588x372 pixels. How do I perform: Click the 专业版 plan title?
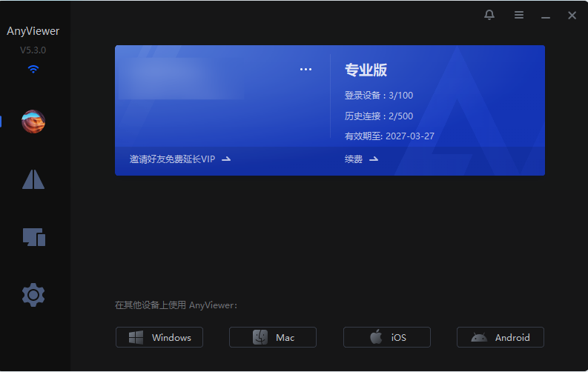(x=366, y=70)
